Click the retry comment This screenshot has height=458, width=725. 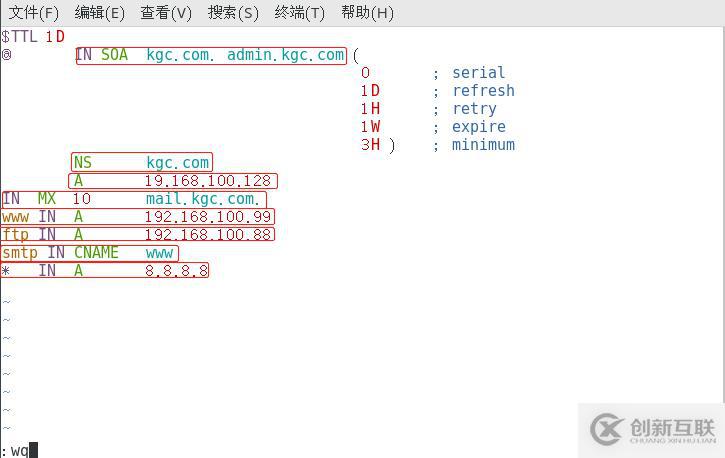[474, 109]
